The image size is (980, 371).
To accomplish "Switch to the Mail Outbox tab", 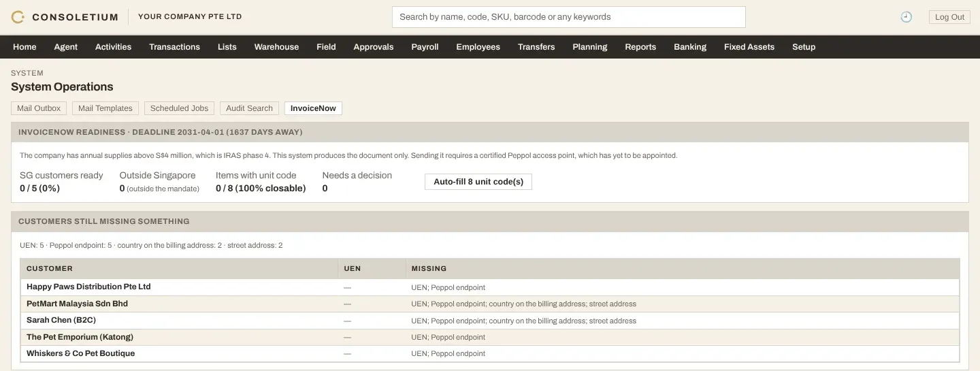I will click(x=39, y=108).
